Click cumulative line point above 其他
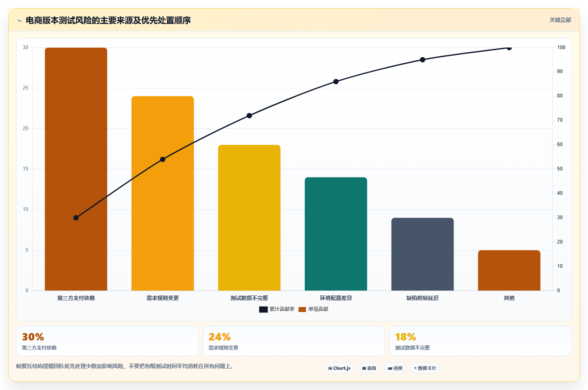 click(x=509, y=48)
